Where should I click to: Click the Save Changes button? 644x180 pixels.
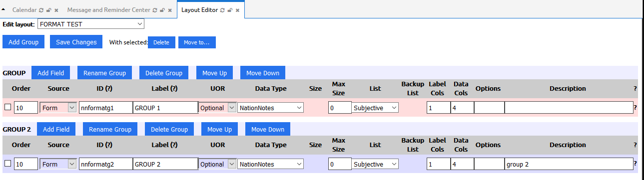(x=76, y=42)
